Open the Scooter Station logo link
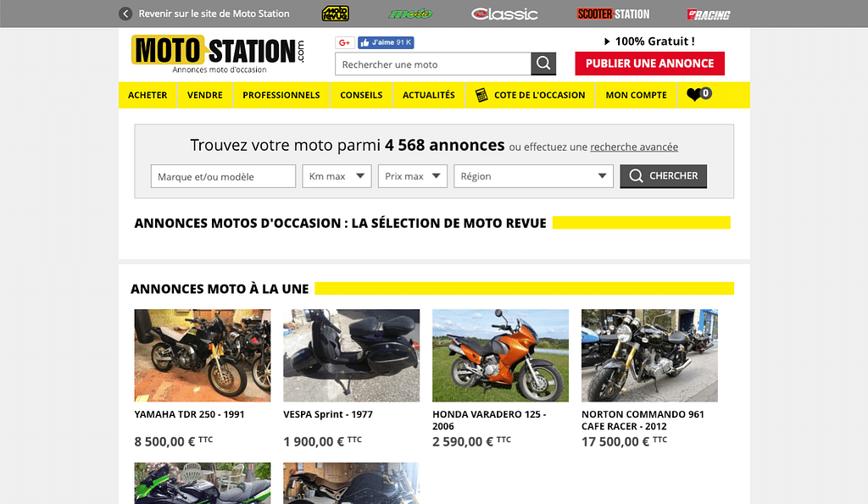Image resolution: width=868 pixels, height=504 pixels. pos(613,14)
